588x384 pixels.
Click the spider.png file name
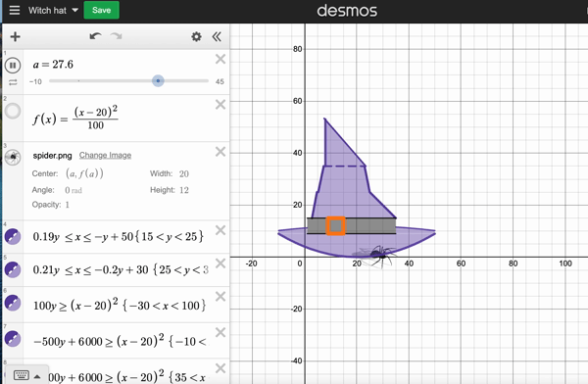point(52,156)
